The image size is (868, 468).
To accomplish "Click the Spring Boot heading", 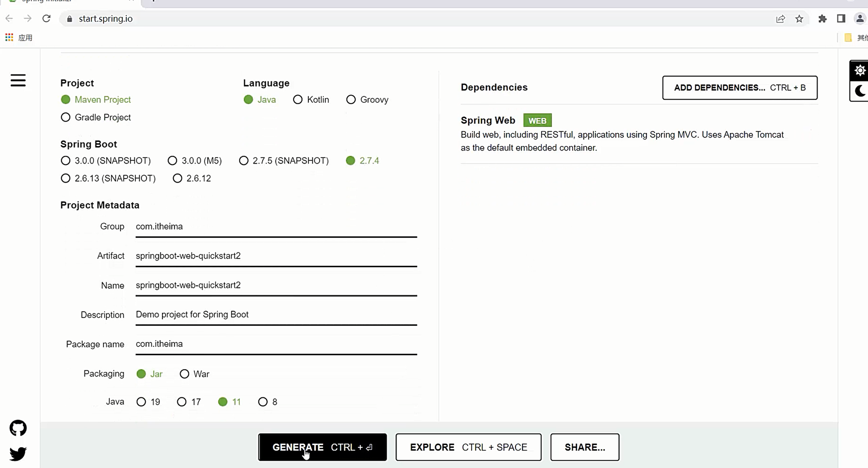I will pyautogui.click(x=88, y=144).
